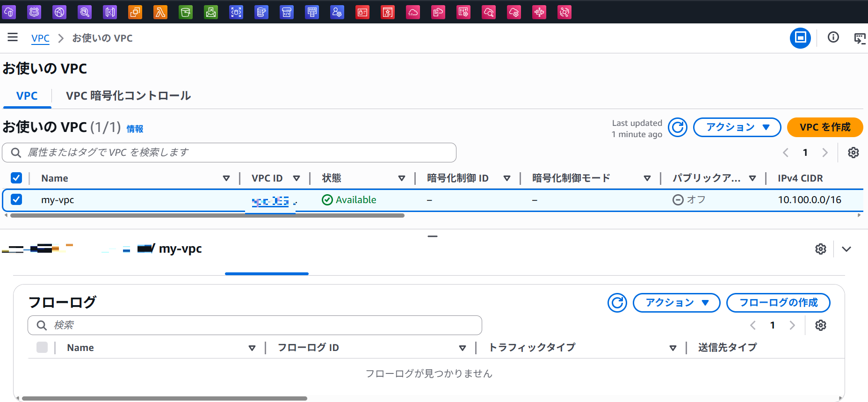This screenshot has width=868, height=402.
Task: Uncheck the my-vpc row checkbox
Action: [16, 199]
